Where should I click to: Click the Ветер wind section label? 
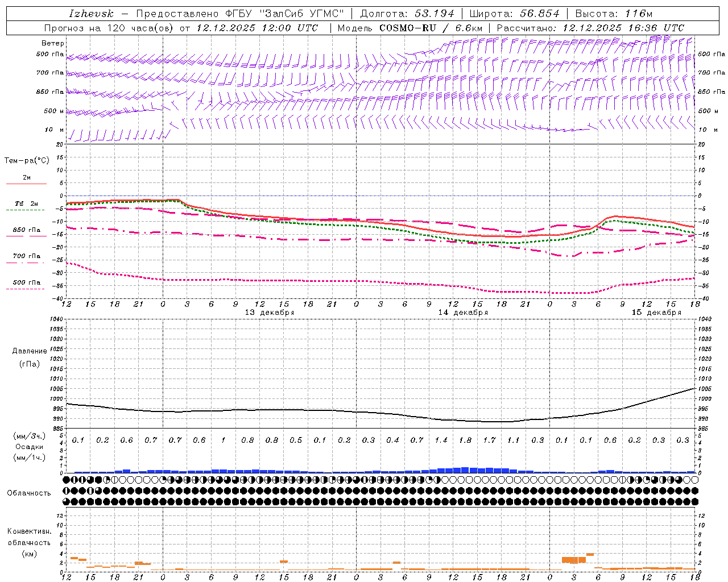click(53, 43)
